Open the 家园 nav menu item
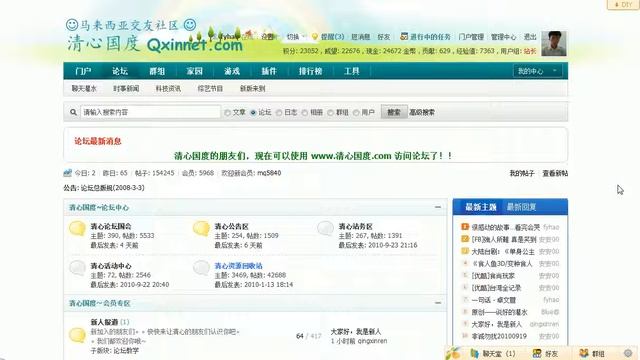Image resolution: width=640 pixels, height=360 pixels. [195, 71]
